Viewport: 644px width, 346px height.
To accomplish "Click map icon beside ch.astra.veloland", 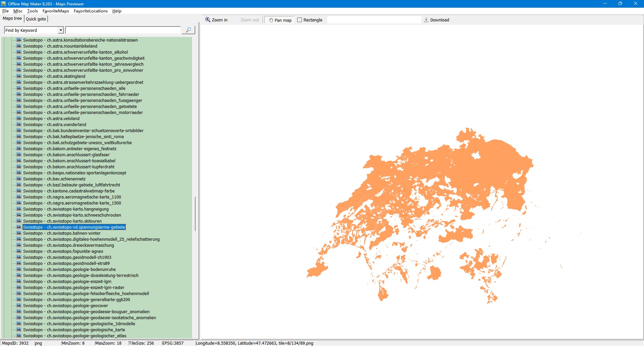I will (19, 118).
